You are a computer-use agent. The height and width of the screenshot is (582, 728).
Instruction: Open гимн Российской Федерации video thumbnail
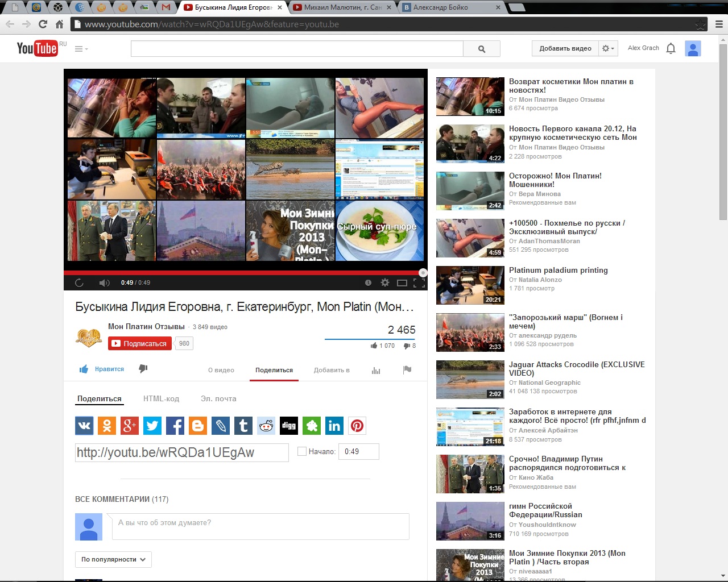[470, 521]
